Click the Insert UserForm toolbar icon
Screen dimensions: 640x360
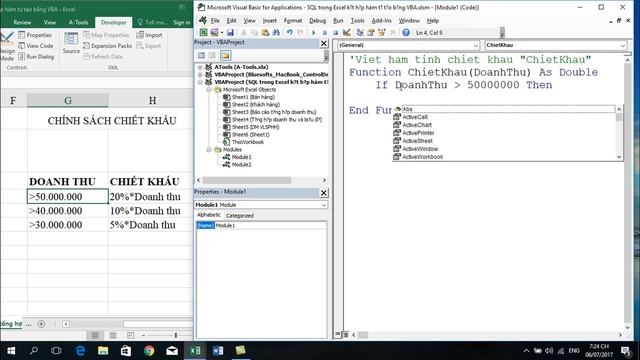pyautogui.click(x=214, y=32)
